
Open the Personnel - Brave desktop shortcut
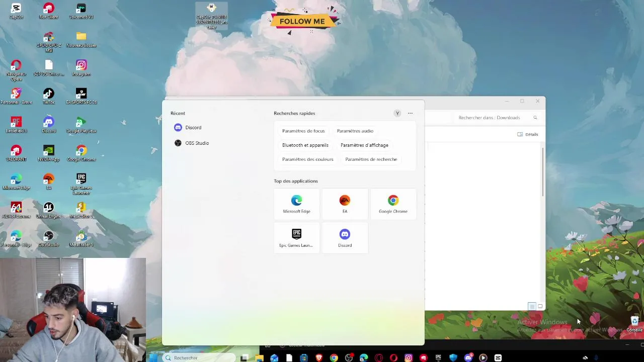coord(16,97)
